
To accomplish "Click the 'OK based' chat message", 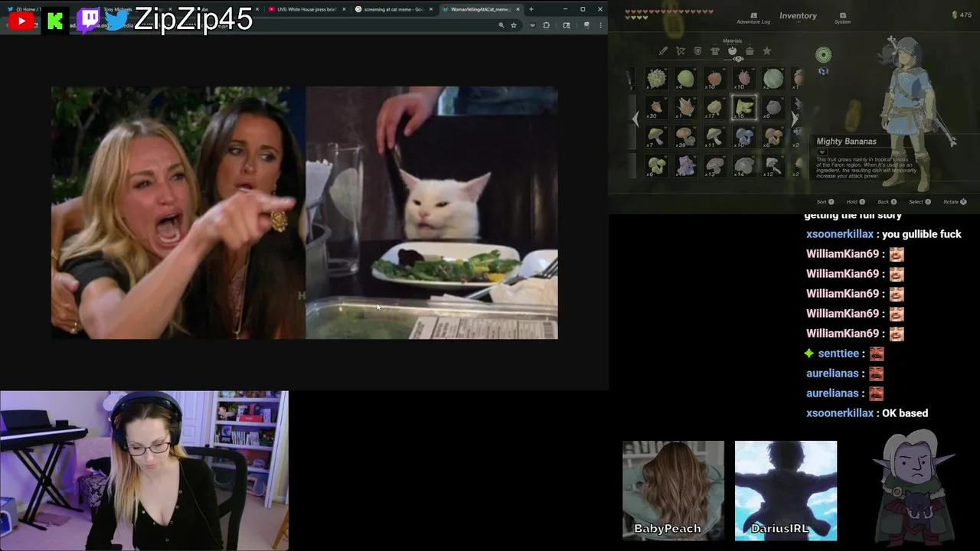I will pyautogui.click(x=905, y=413).
